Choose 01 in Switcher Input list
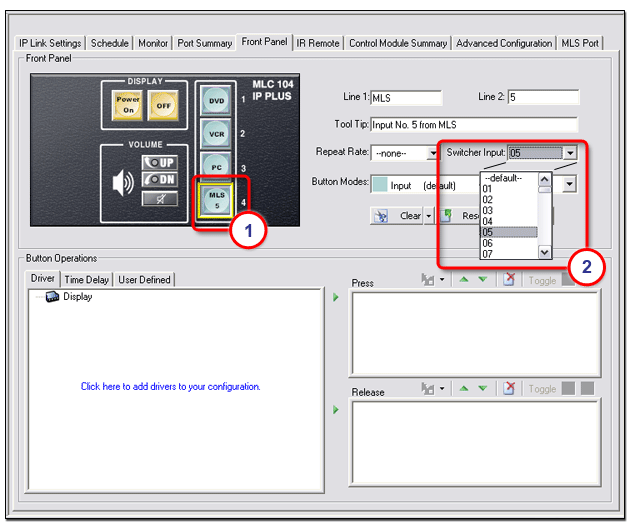The height and width of the screenshot is (526, 630). 509,188
